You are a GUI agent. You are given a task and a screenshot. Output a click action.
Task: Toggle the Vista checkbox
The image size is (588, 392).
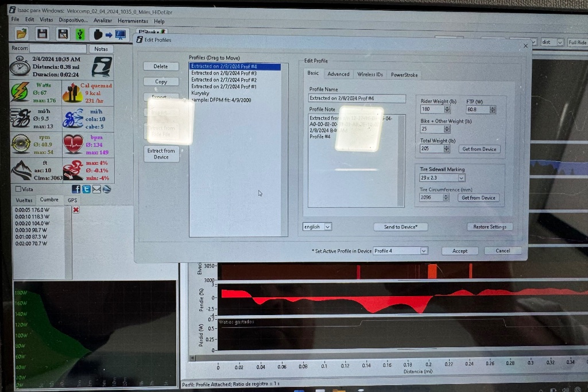coord(18,189)
